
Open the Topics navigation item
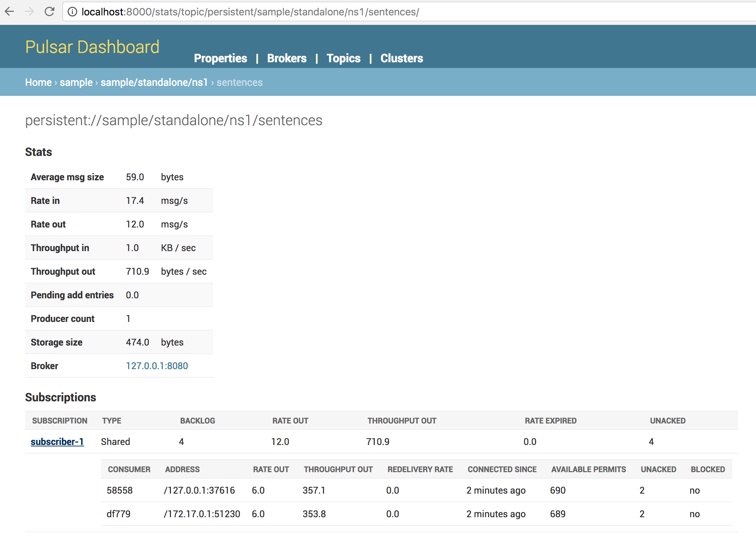pos(343,58)
